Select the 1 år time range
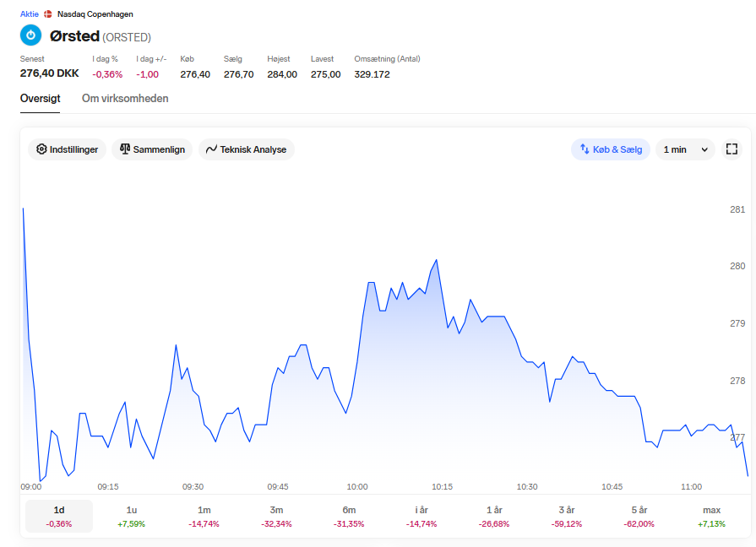756x547 pixels. [494, 516]
